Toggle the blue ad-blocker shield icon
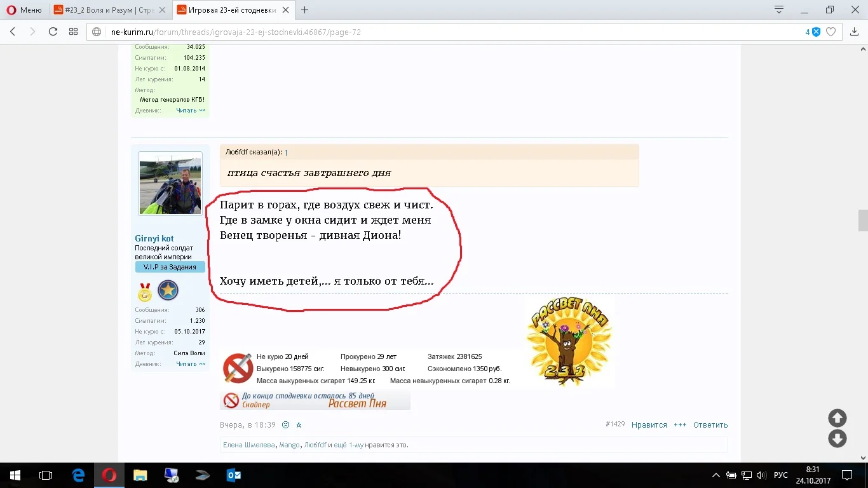Image resolution: width=868 pixels, height=488 pixels. point(815,32)
